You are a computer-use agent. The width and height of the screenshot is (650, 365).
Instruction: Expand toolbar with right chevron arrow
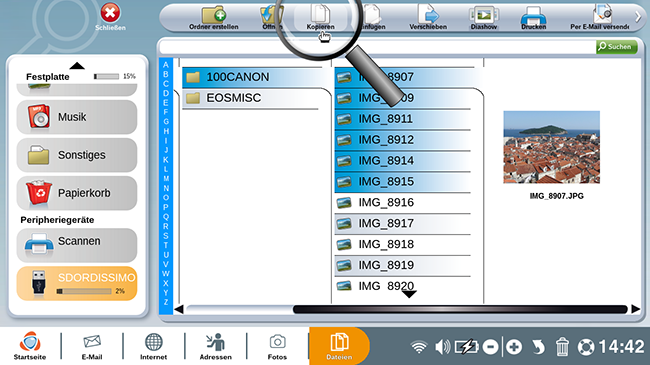pos(638,17)
